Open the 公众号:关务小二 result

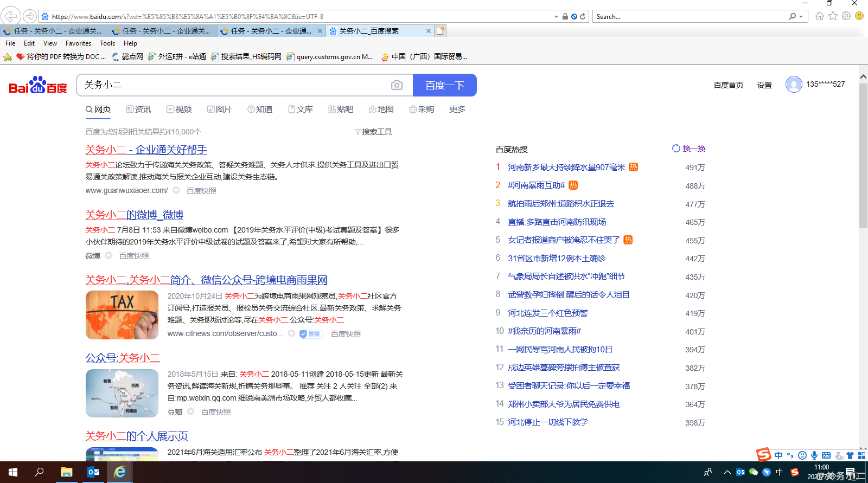[123, 358]
